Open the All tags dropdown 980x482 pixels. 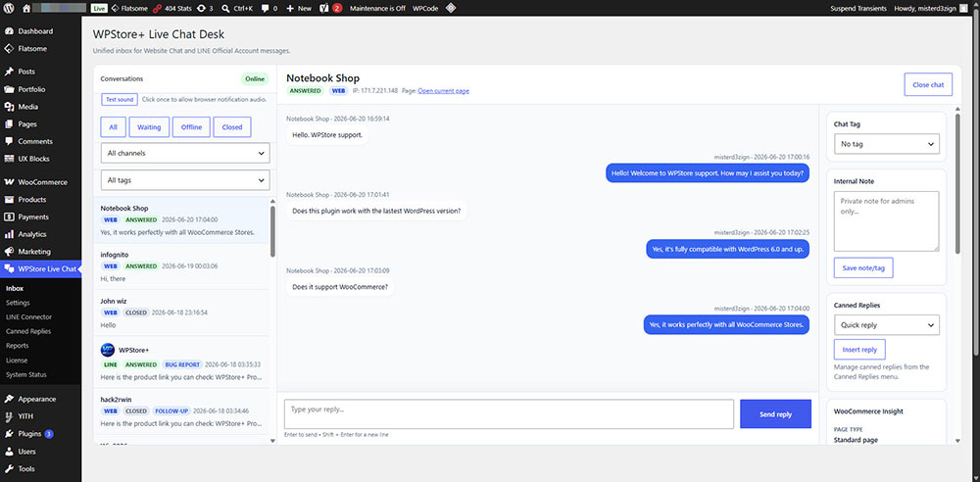(185, 180)
